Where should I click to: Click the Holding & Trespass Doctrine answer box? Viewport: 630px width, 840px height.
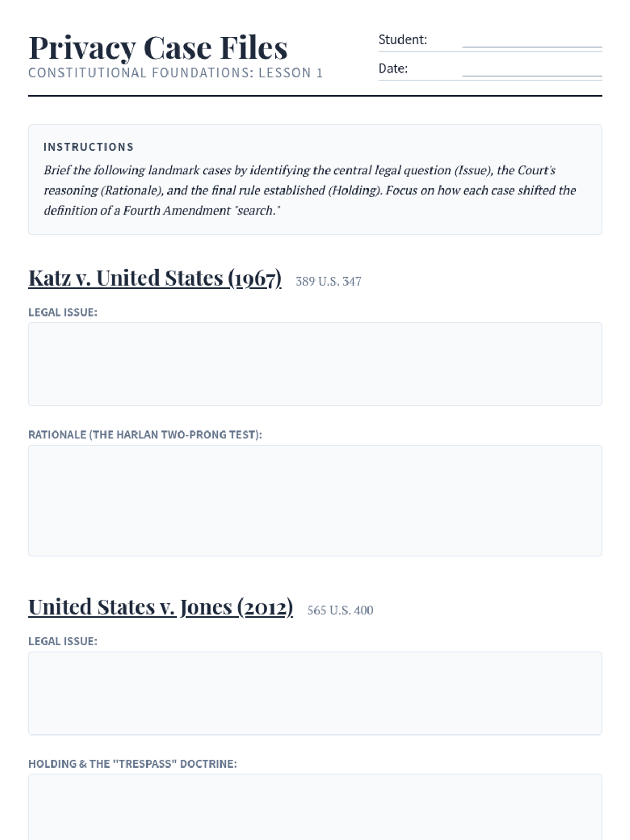(315, 807)
